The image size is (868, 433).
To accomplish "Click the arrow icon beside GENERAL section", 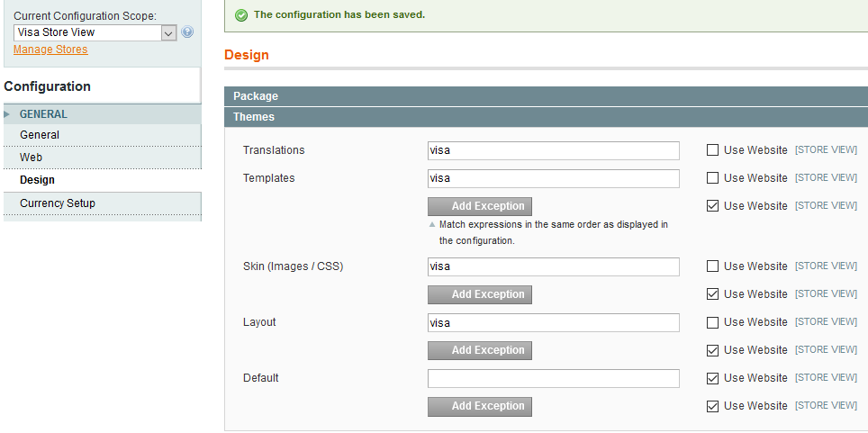I will (x=7, y=114).
